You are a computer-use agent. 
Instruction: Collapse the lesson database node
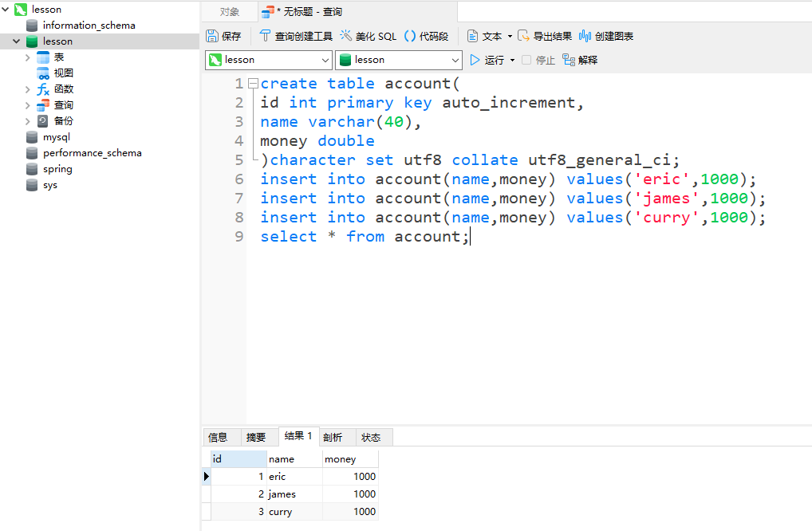coord(17,41)
